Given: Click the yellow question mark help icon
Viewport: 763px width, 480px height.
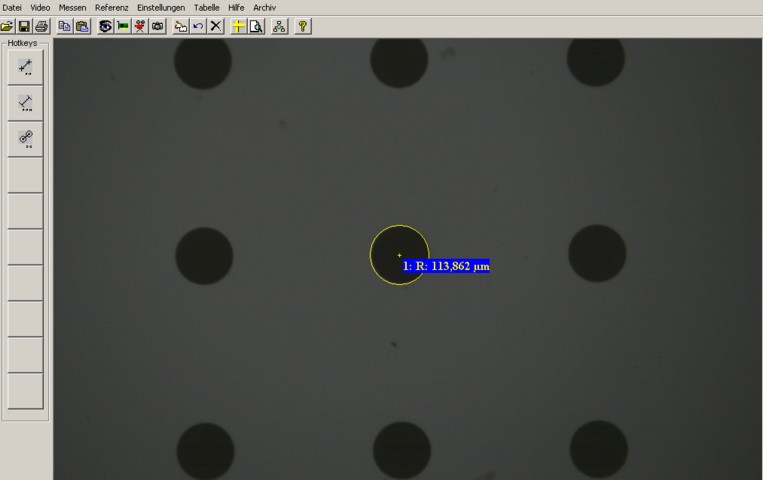Looking at the screenshot, I should point(303,26).
